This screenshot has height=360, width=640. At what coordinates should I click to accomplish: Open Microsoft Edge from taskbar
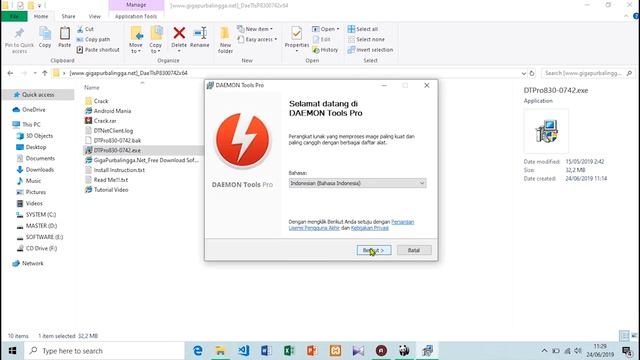click(198, 351)
